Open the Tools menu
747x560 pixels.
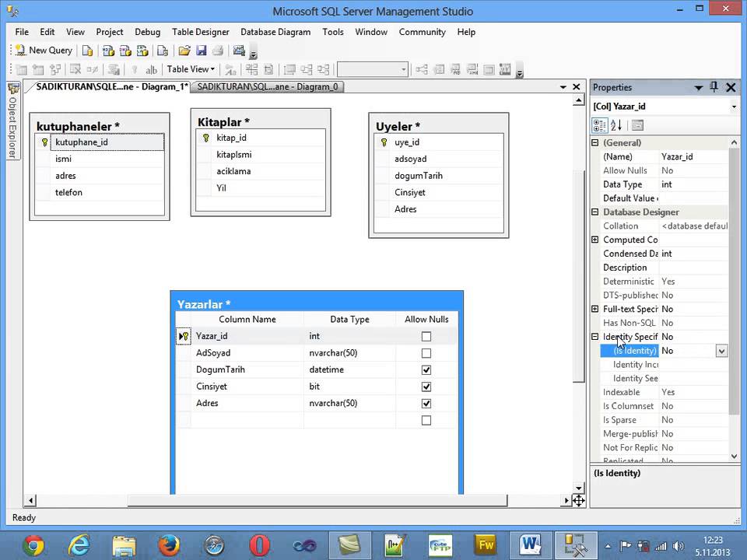pyautogui.click(x=332, y=32)
